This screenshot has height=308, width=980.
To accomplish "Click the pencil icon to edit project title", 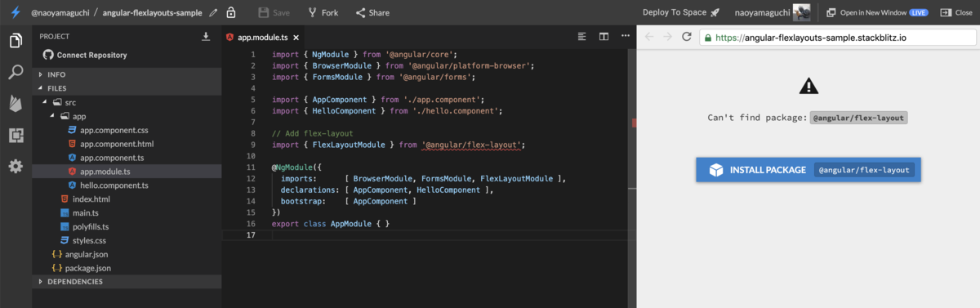I will point(214,13).
